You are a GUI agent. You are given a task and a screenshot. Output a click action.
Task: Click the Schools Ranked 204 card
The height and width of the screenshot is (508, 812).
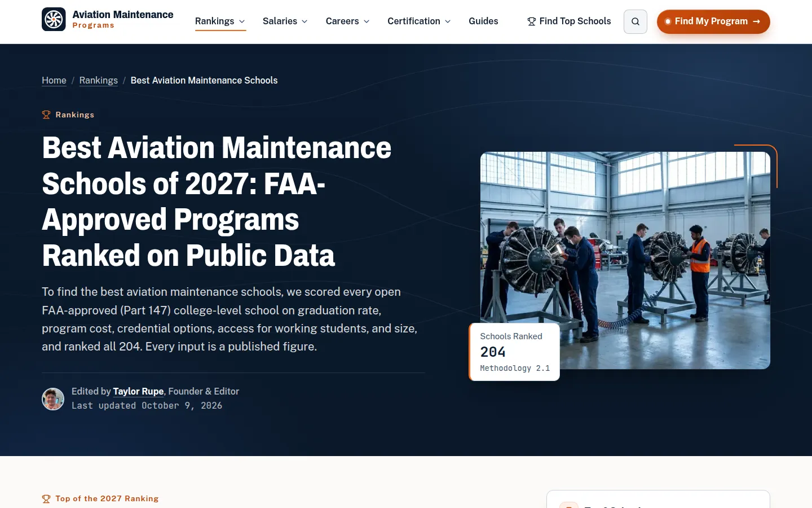pyautogui.click(x=514, y=352)
